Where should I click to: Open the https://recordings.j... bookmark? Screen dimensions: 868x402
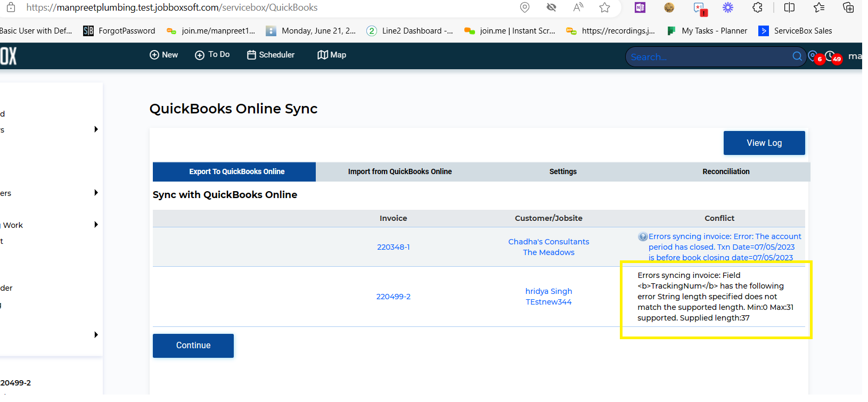(611, 31)
